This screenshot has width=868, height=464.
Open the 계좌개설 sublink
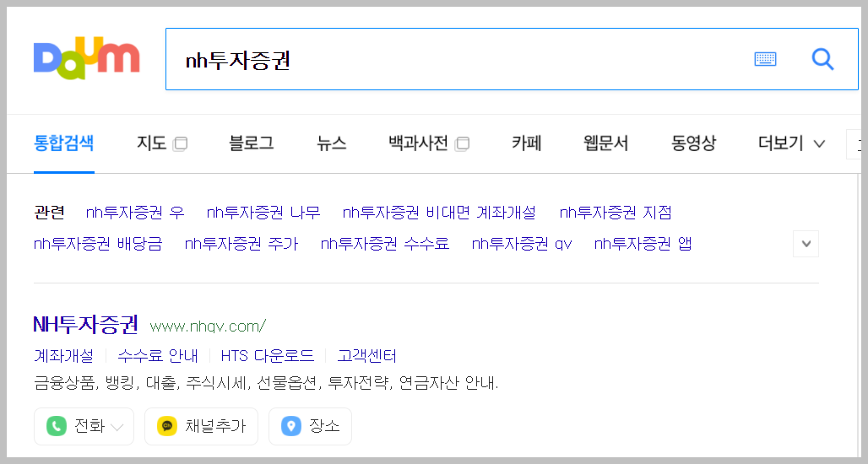63,356
